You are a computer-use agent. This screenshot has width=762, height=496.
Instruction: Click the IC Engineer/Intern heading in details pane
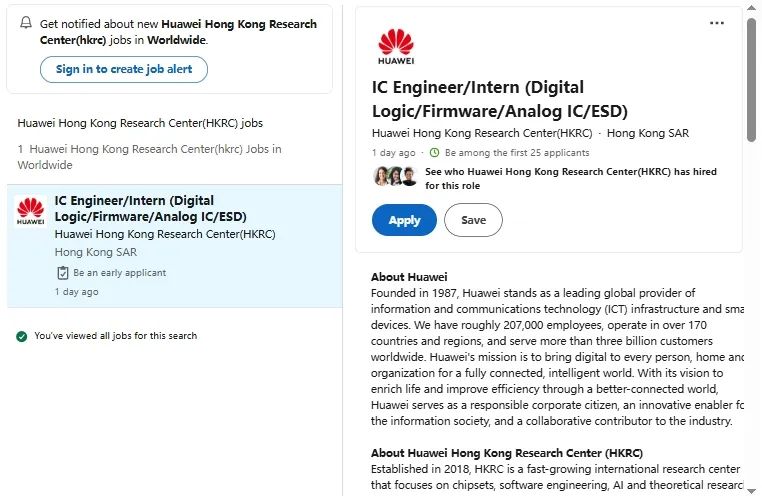500,99
